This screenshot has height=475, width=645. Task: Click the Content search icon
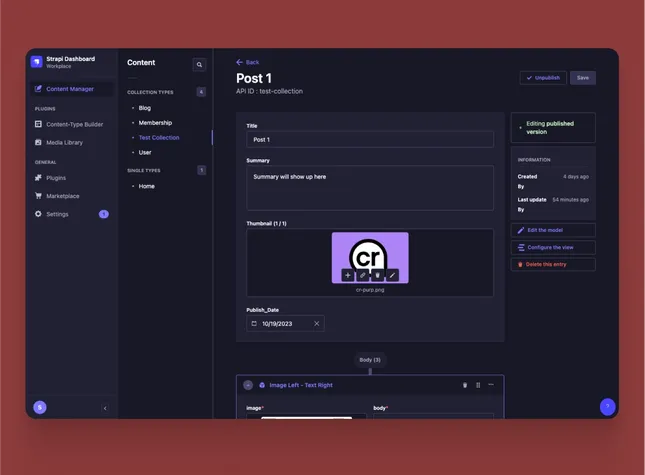200,65
